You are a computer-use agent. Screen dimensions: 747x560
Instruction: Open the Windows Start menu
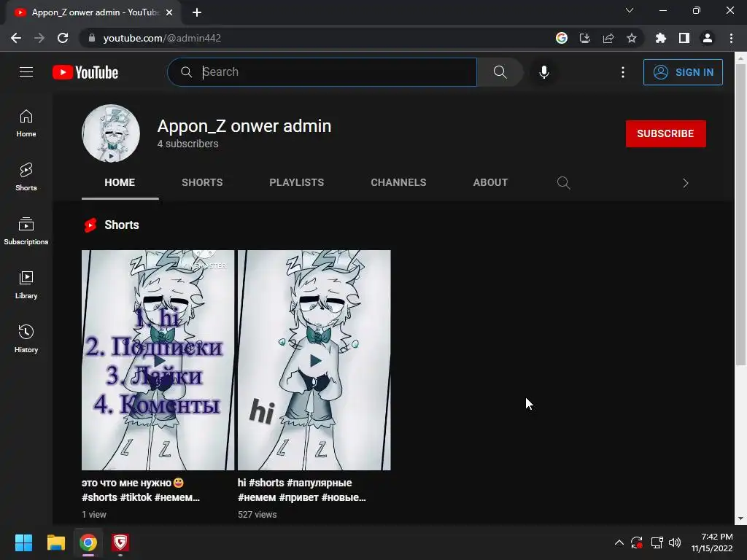click(x=23, y=542)
